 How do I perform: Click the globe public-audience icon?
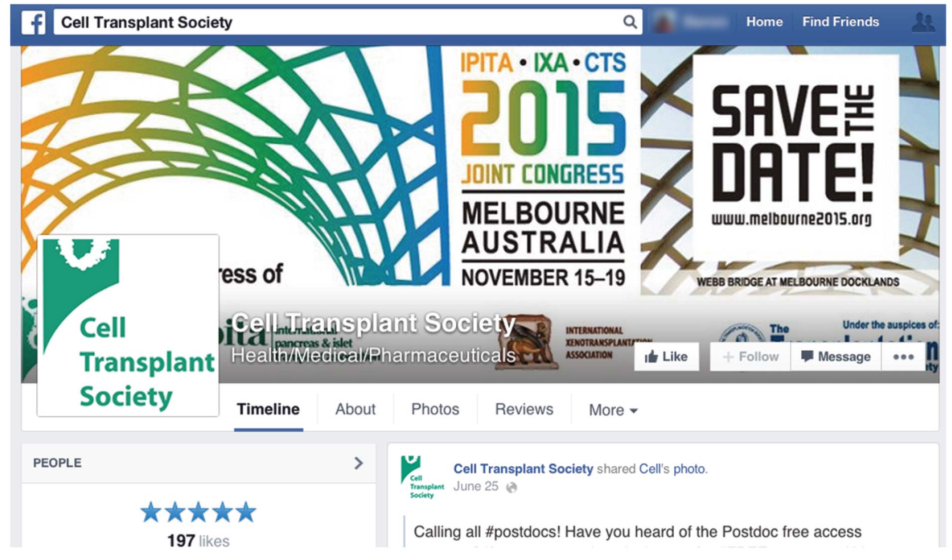(x=511, y=487)
